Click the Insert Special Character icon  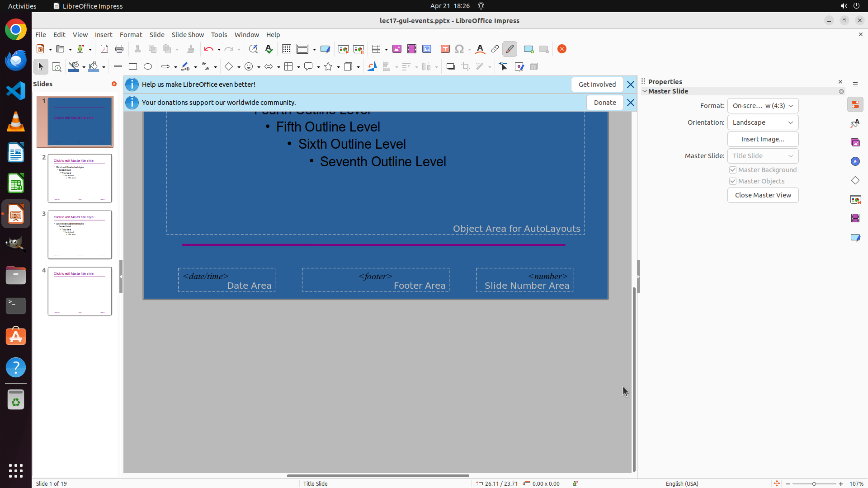point(459,49)
